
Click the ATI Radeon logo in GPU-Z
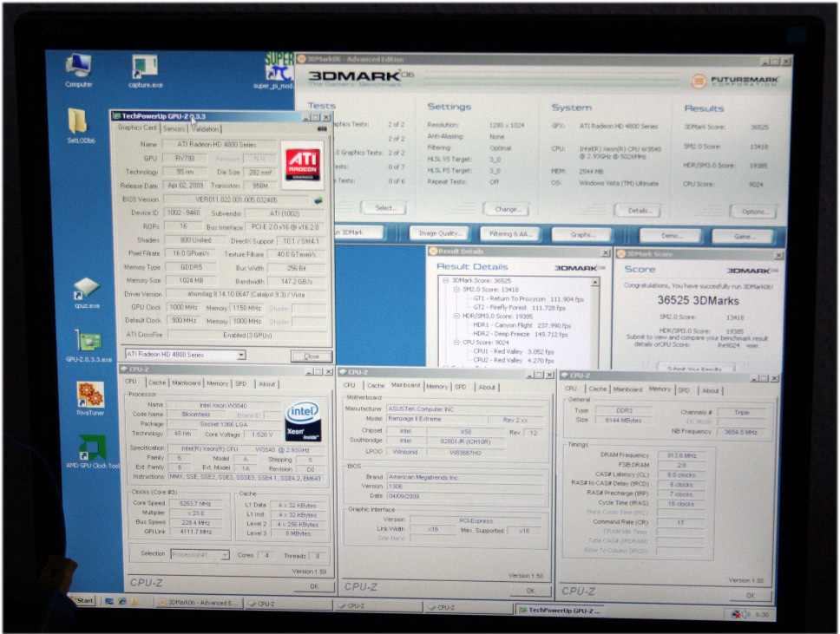pos(303,165)
